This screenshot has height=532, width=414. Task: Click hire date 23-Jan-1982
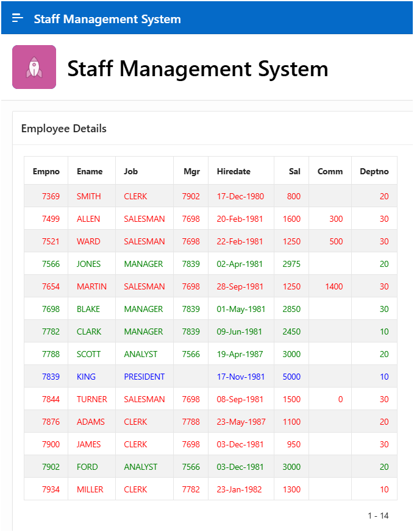pyautogui.click(x=240, y=489)
